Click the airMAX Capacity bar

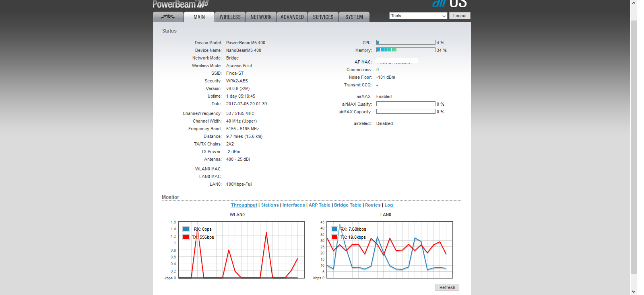tap(406, 111)
